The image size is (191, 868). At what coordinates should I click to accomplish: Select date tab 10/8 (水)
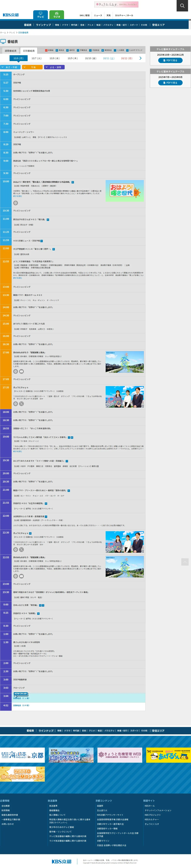tap(55, 58)
